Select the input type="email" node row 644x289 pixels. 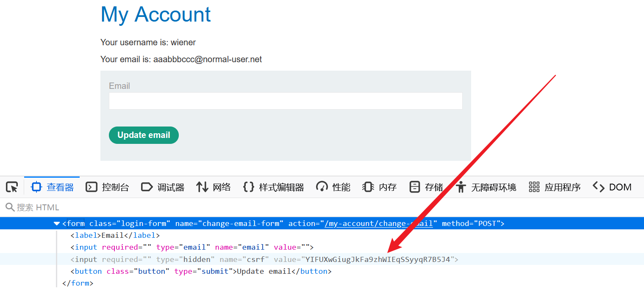point(322,247)
